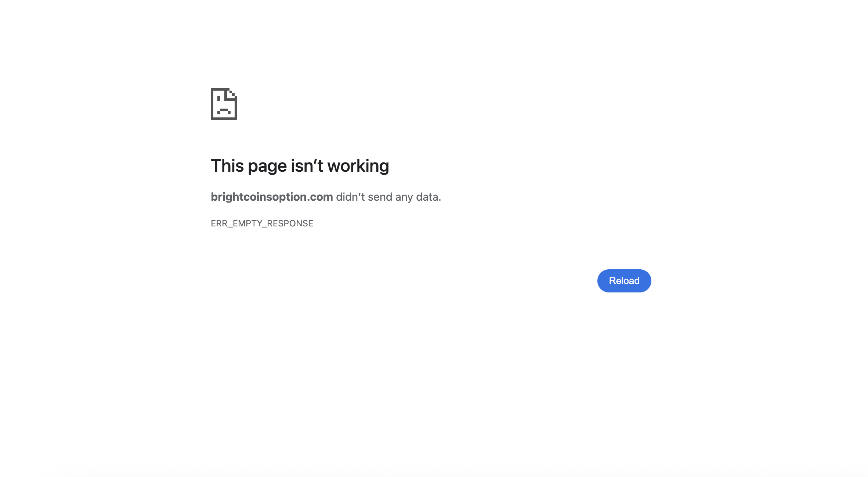Click the word "This" in heading

227,166
